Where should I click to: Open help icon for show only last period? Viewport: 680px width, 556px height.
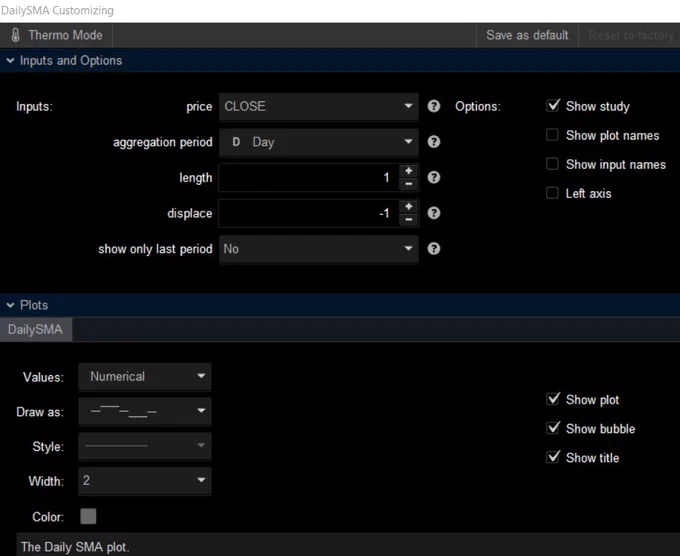pos(433,249)
